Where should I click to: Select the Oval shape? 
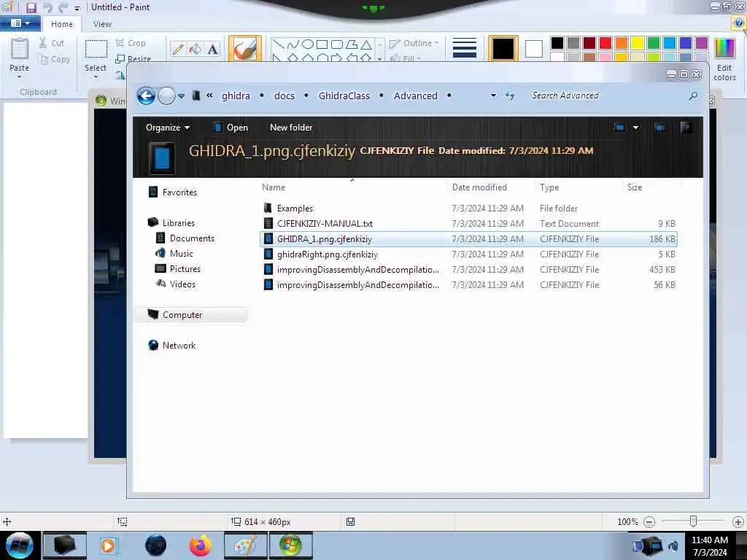click(x=308, y=44)
